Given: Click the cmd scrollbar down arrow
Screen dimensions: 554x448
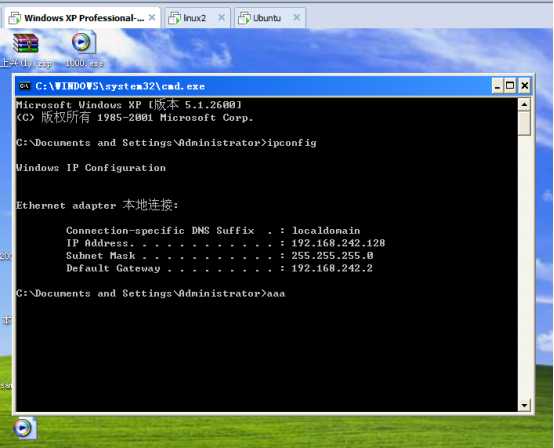Looking at the screenshot, I should coord(524,405).
